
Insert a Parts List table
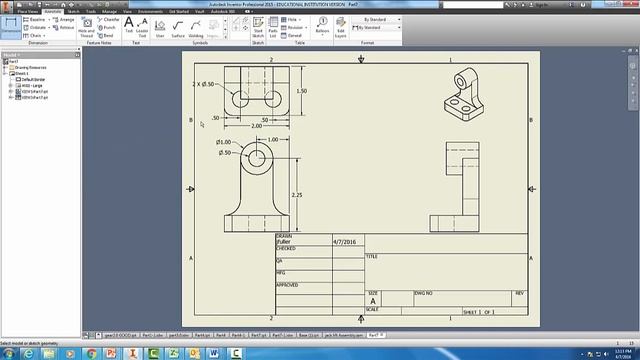(x=273, y=27)
